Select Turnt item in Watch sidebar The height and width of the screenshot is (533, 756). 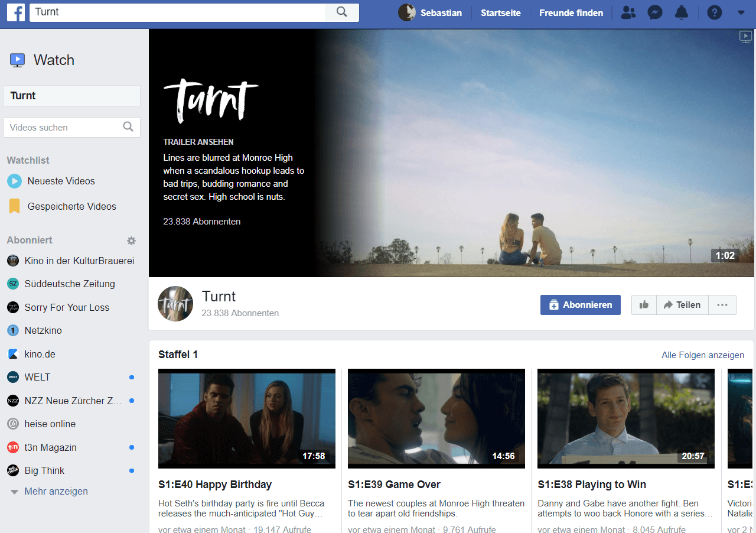[x=71, y=96]
